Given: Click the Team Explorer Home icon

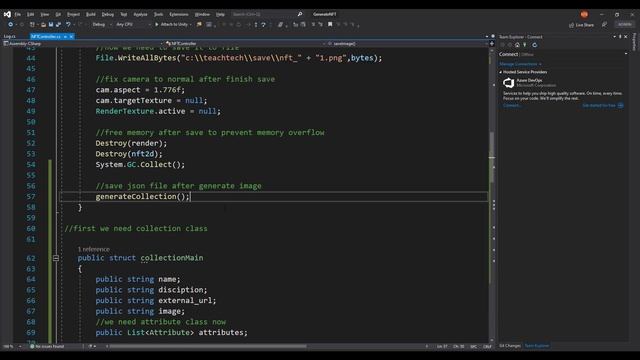Looking at the screenshot, I should point(517,45).
